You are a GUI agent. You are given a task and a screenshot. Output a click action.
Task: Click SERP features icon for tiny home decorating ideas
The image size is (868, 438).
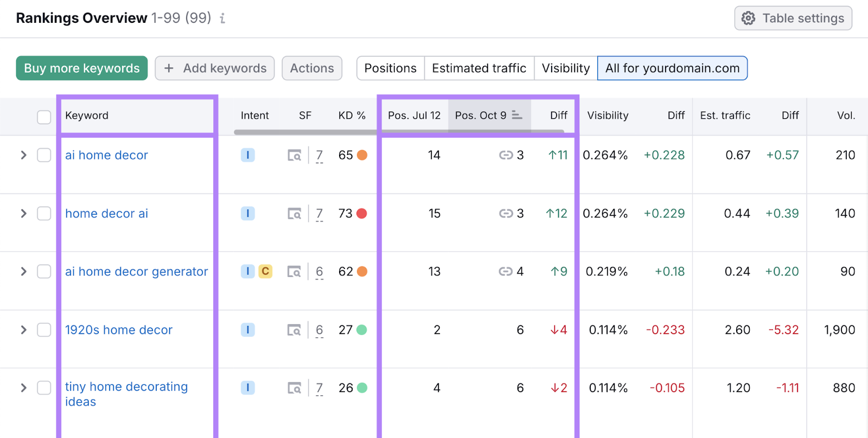[x=295, y=388]
